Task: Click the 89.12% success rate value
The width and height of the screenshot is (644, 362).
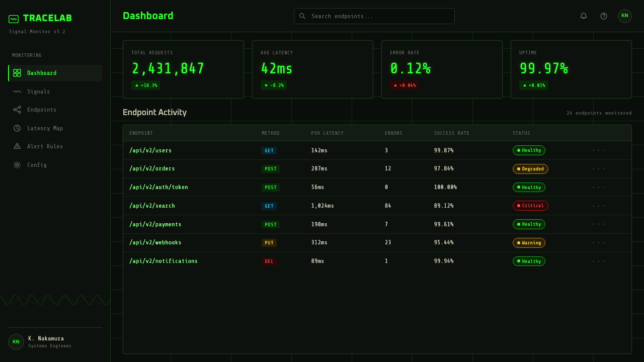Action: [444, 206]
